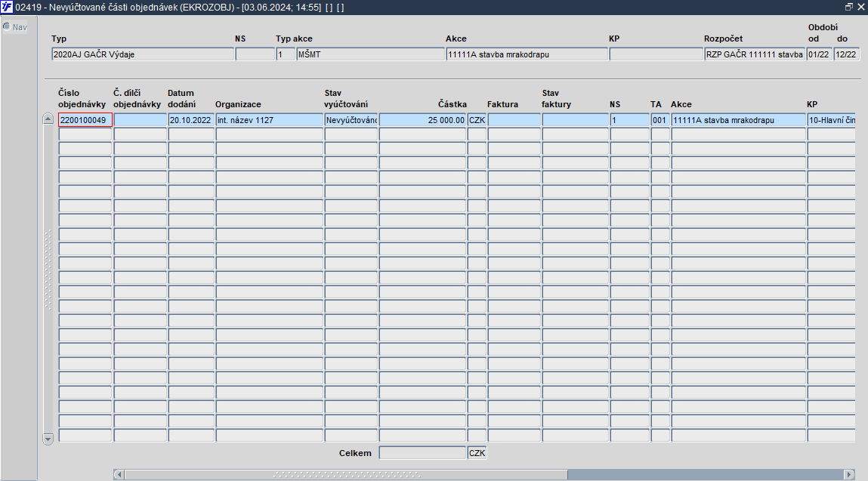Click the Období do field 12/22
This screenshot has height=481, width=868.
[846, 54]
